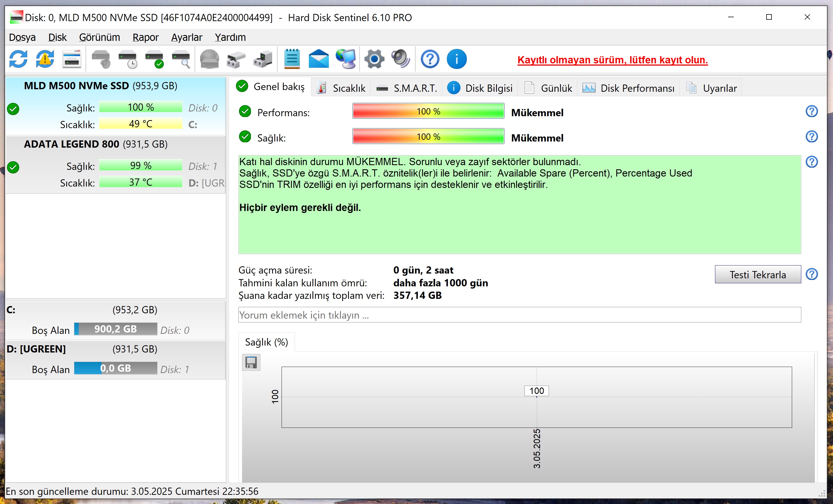
Task: Click the 0,0 GB free space bar
Action: (x=116, y=368)
